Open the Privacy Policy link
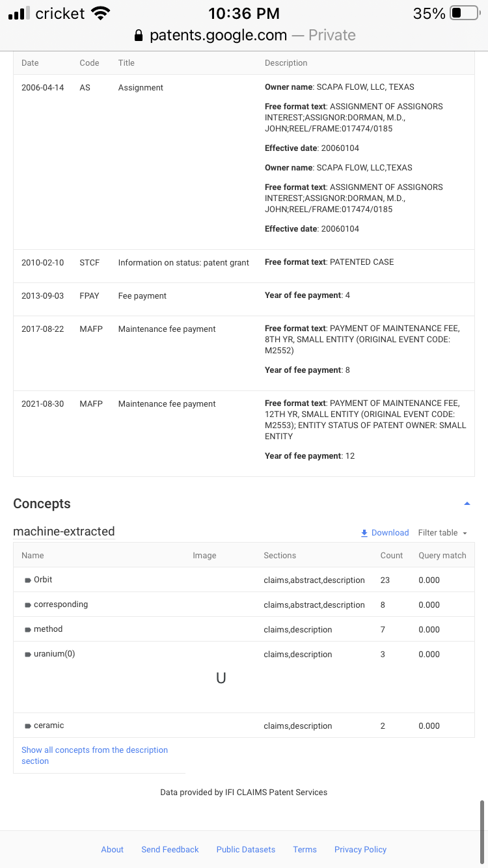This screenshot has height=868, width=488. click(360, 849)
